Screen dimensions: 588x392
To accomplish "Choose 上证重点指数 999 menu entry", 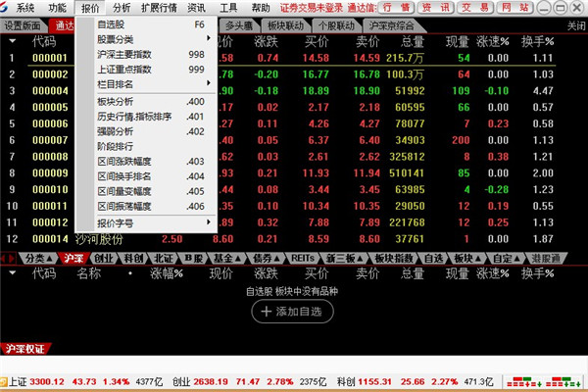I will tap(154, 70).
